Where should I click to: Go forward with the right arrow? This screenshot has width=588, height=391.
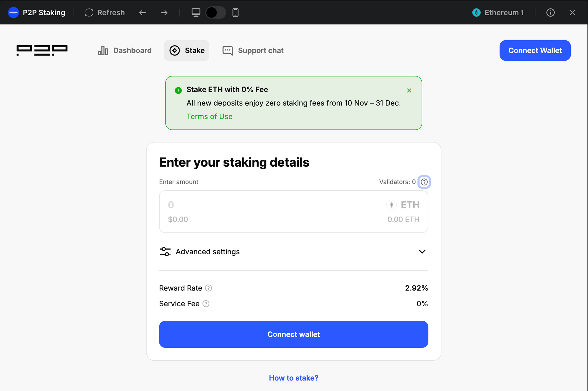164,13
